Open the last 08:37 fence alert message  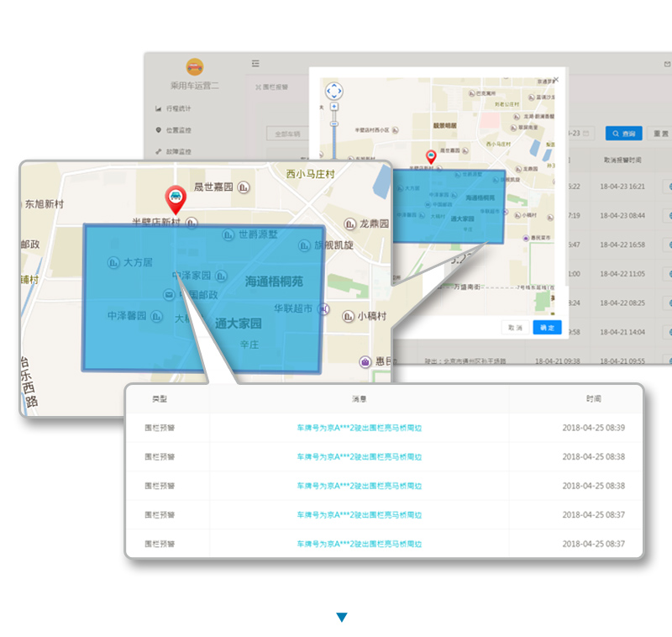[x=359, y=544]
